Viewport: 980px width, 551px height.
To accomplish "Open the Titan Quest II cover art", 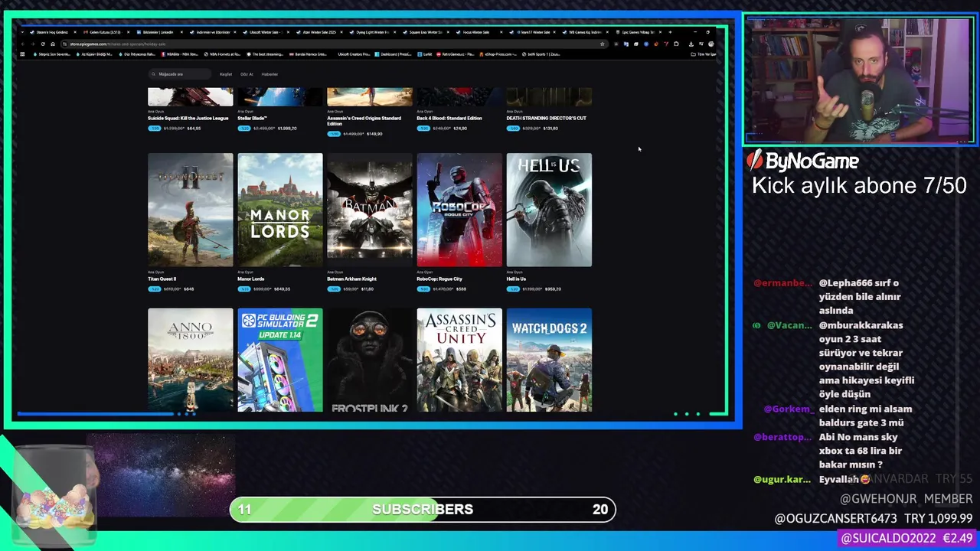I will (191, 210).
